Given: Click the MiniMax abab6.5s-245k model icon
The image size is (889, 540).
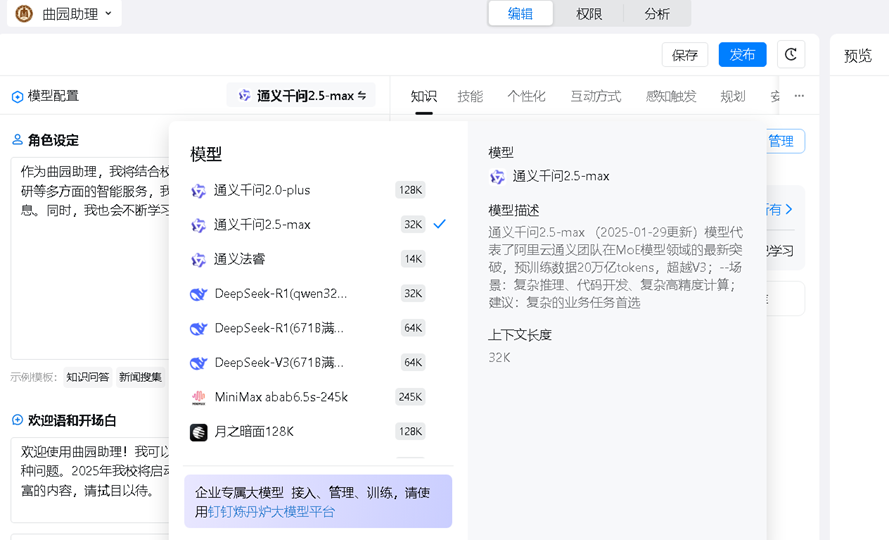Looking at the screenshot, I should click(198, 397).
